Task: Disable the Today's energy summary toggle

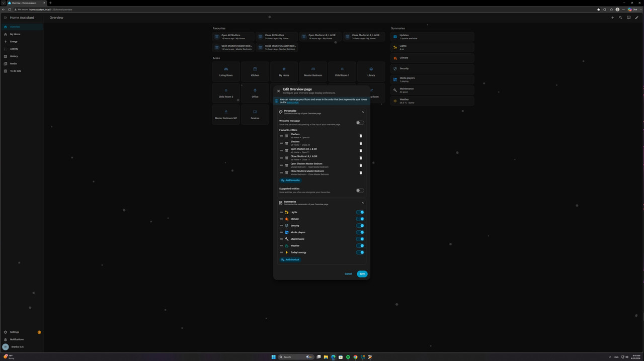Action: coord(360,252)
